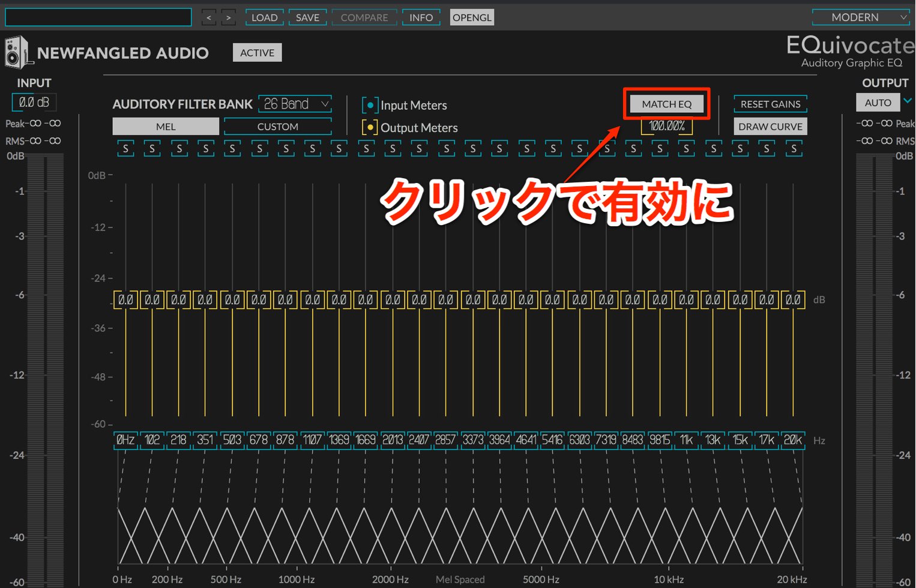
Task: Toggle the Input Meters checkbox
Action: tap(370, 106)
